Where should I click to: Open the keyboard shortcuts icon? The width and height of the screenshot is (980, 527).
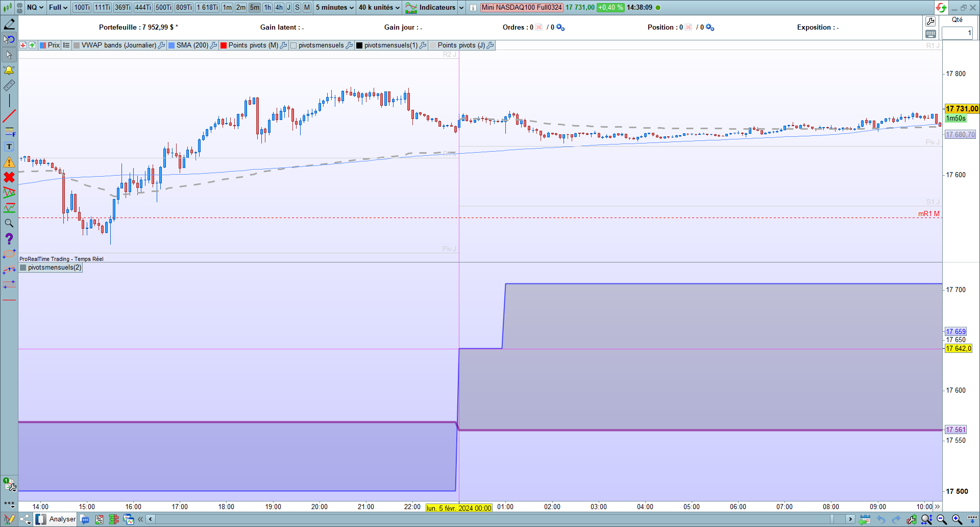(930, 34)
